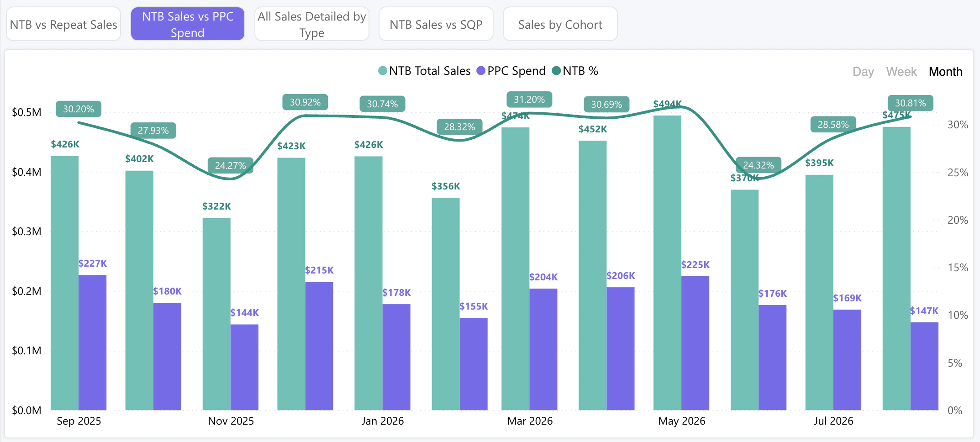Click the 24.27% NTB percentage label
The width and height of the screenshot is (980, 442).
pyautogui.click(x=231, y=165)
